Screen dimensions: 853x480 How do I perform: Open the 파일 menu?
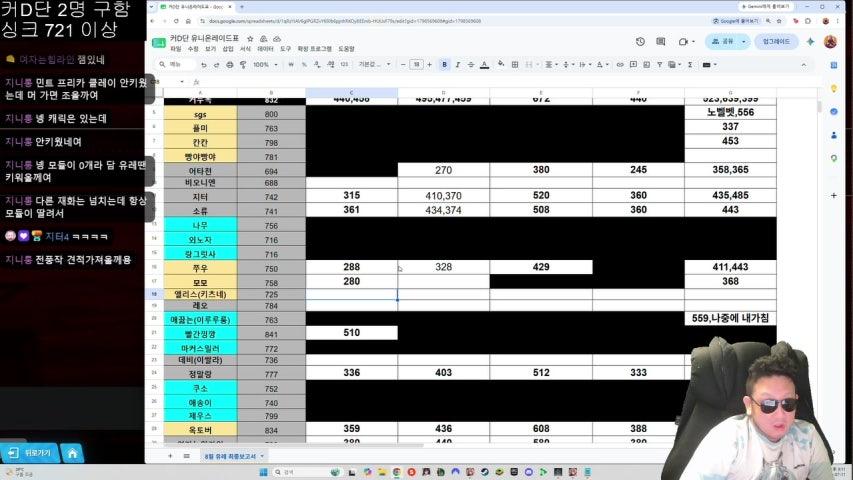176,49
